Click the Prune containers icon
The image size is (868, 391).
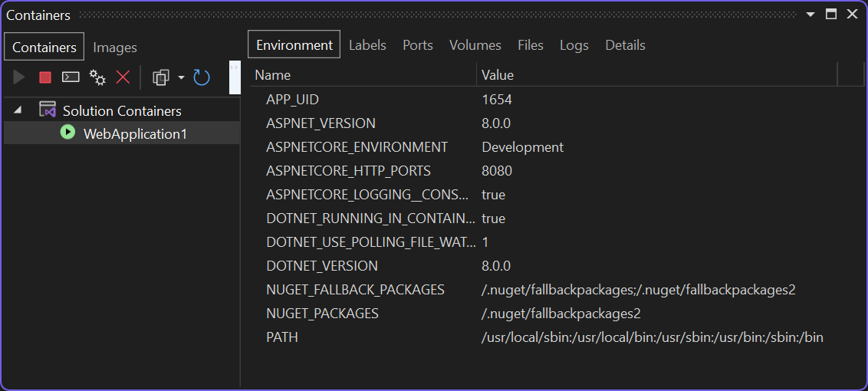161,77
